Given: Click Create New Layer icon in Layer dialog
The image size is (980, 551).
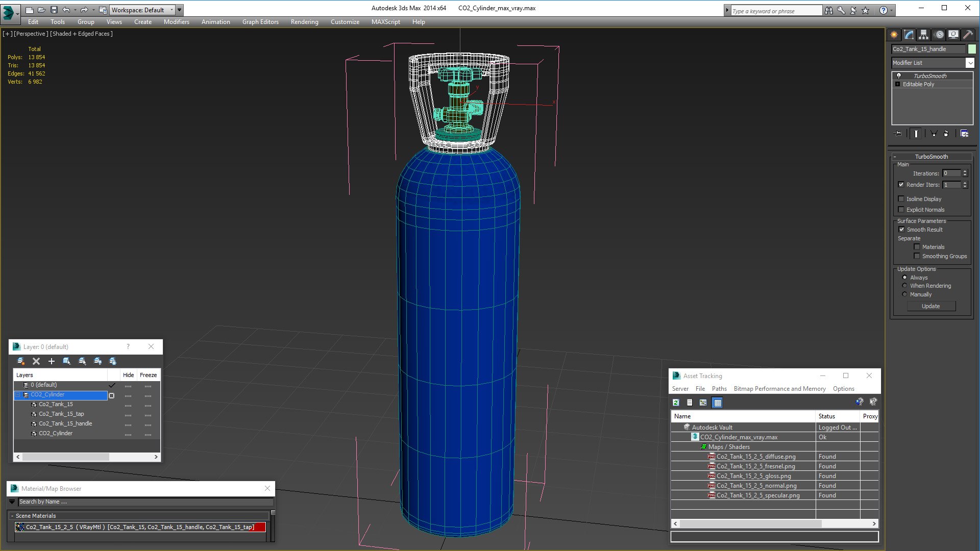Looking at the screenshot, I should pos(21,361).
